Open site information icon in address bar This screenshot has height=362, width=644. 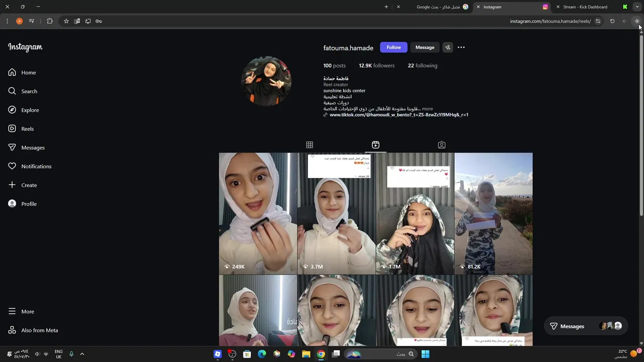[598, 21]
